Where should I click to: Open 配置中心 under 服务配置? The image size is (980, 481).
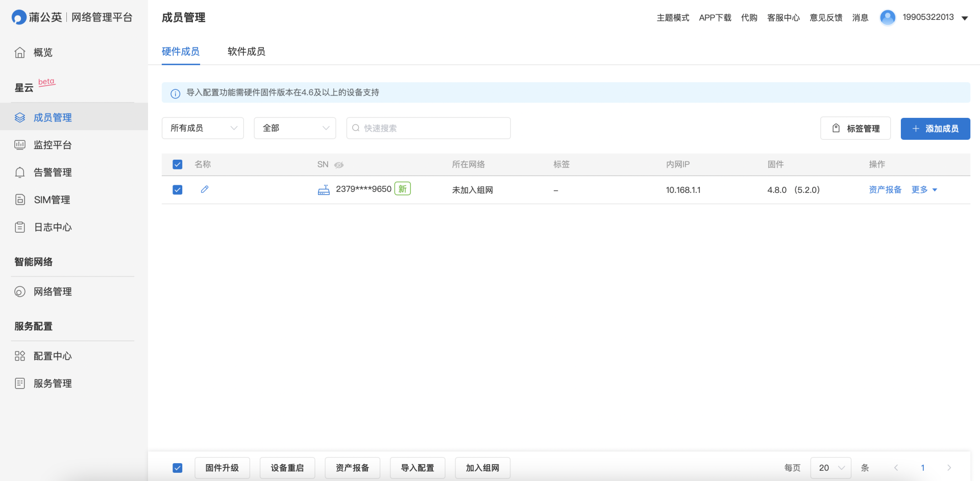[x=53, y=356]
